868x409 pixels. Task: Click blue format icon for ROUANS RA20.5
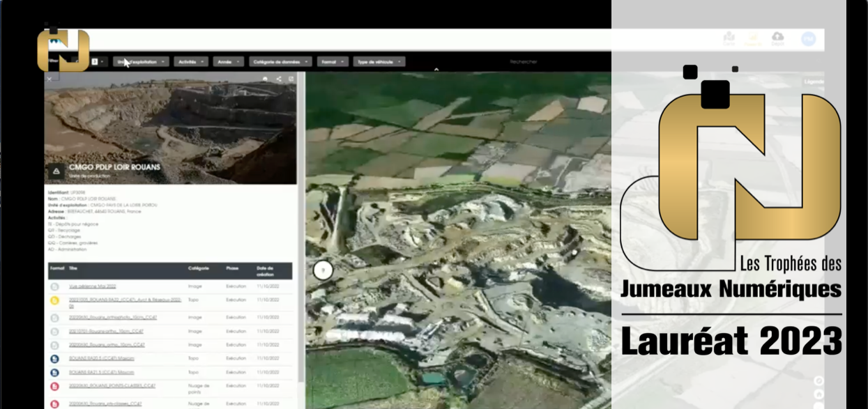click(54, 359)
